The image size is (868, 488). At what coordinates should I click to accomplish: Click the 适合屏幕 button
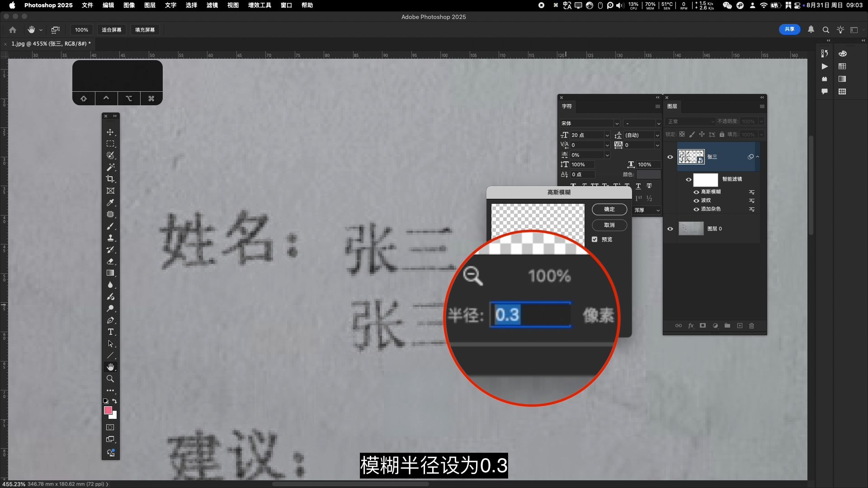pos(111,30)
